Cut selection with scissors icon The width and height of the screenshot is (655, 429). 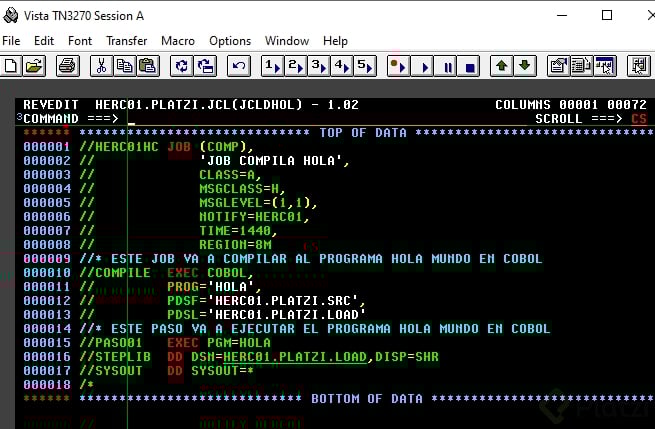[x=102, y=66]
